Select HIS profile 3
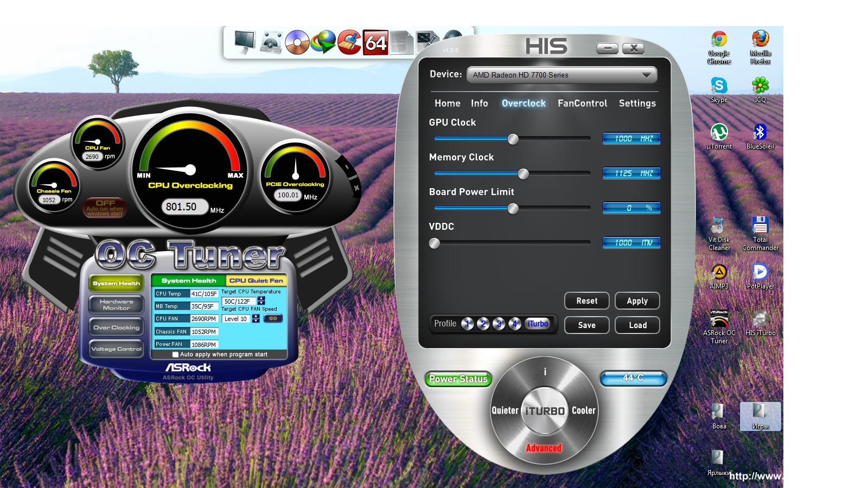868x488 pixels. [499, 324]
